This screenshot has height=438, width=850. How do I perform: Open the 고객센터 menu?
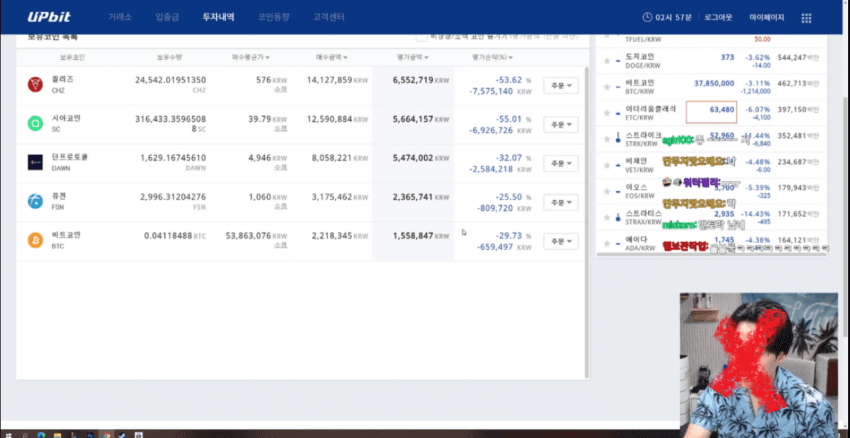click(329, 17)
